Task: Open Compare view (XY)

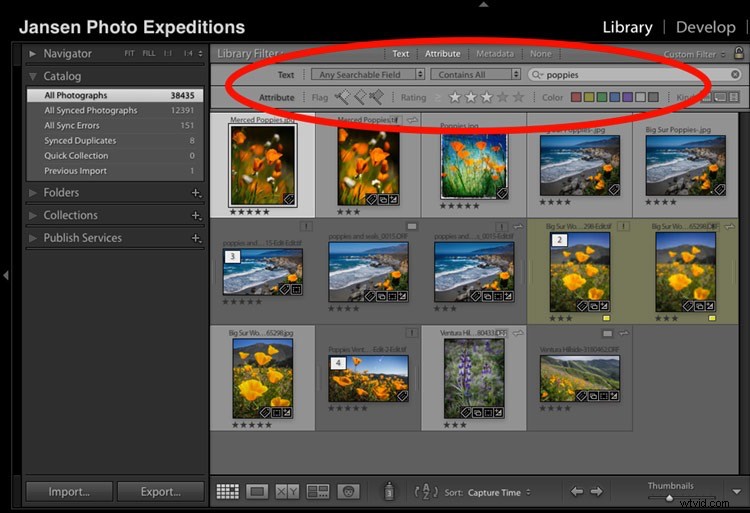Action: point(287,491)
